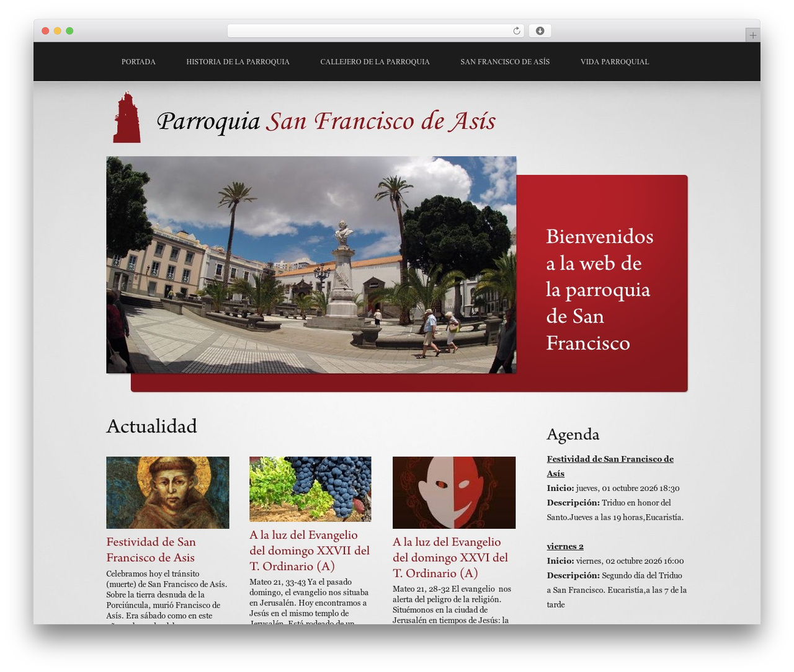Open the grapes vineyard thumbnail

(310, 489)
